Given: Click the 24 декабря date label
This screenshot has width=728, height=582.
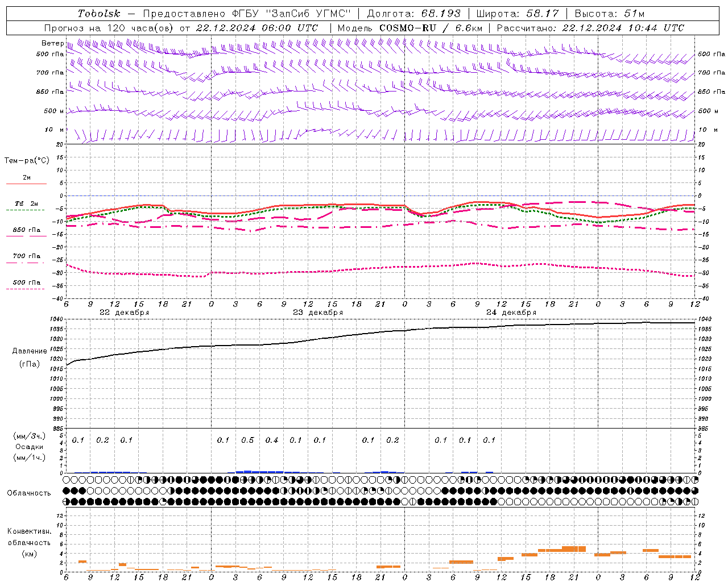Looking at the screenshot, I should point(511,313).
